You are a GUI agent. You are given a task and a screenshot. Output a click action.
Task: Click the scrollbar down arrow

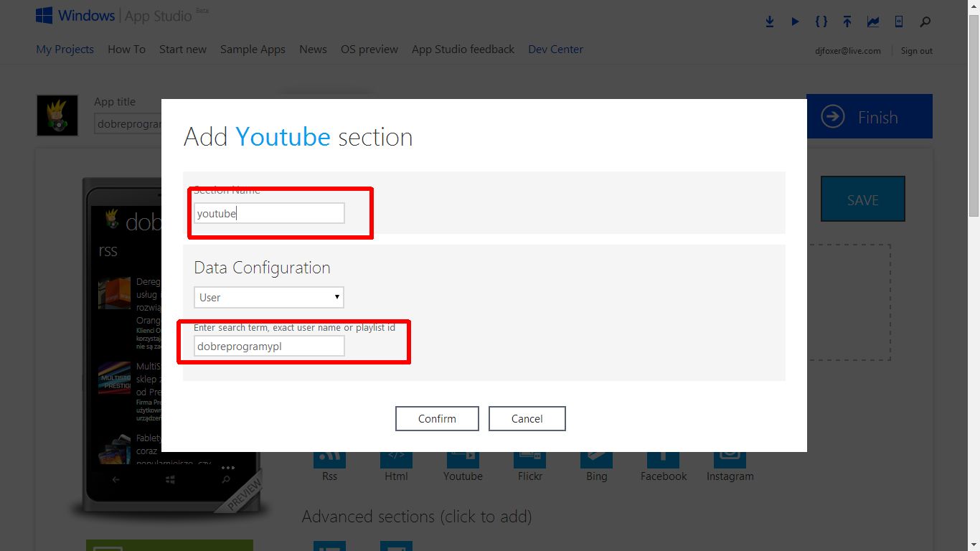click(974, 545)
